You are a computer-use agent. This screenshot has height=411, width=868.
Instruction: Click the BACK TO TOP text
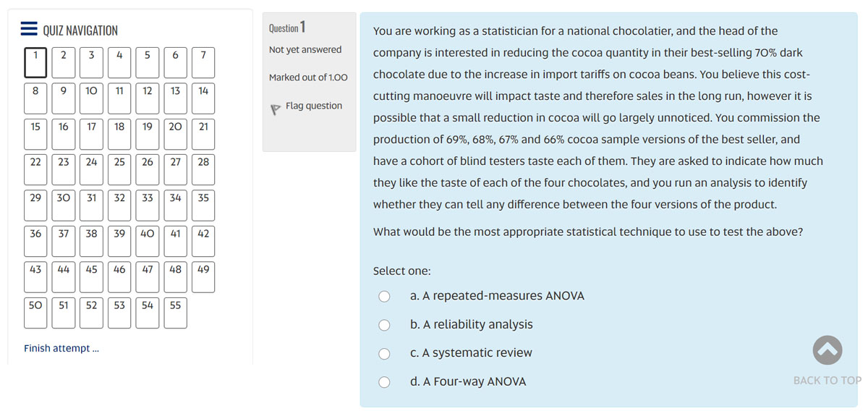click(827, 381)
